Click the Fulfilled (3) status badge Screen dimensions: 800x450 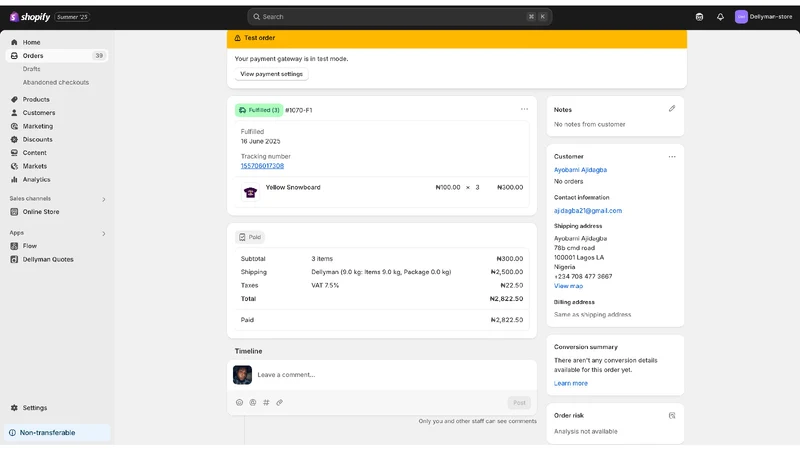coord(259,110)
